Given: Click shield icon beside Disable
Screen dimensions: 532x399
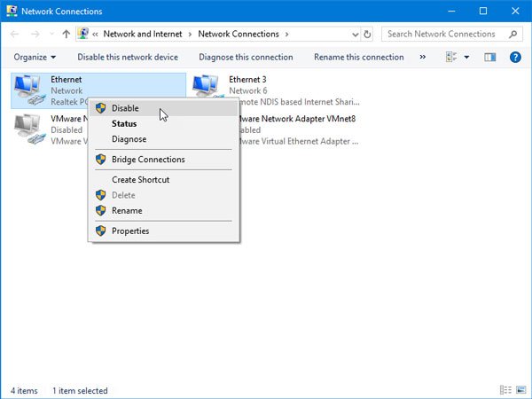Looking at the screenshot, I should point(100,108).
